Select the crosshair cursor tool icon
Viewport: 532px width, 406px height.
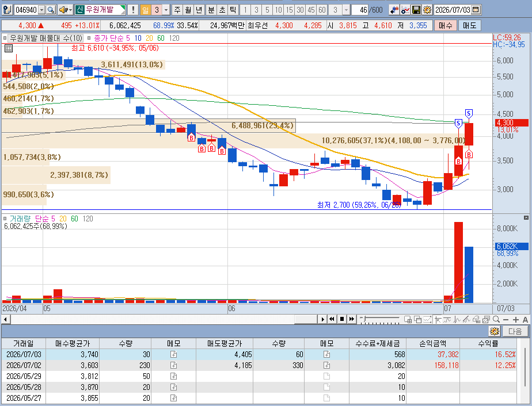tap(438, 319)
